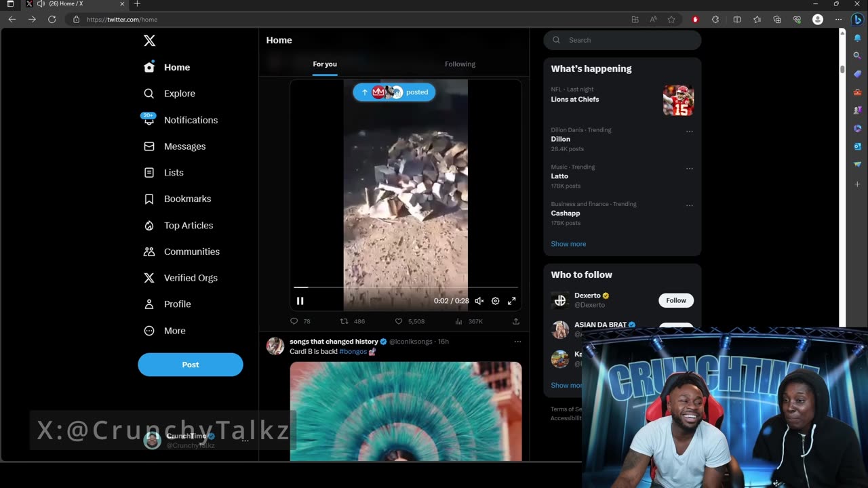The height and width of the screenshot is (488, 868).
Task: Open Bing Copilot sidebar button
Action: point(858,20)
